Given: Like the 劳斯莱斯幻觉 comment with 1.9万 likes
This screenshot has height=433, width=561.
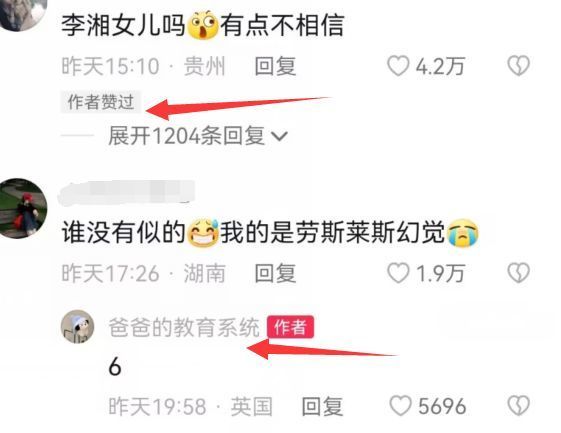Looking at the screenshot, I should pos(398,273).
